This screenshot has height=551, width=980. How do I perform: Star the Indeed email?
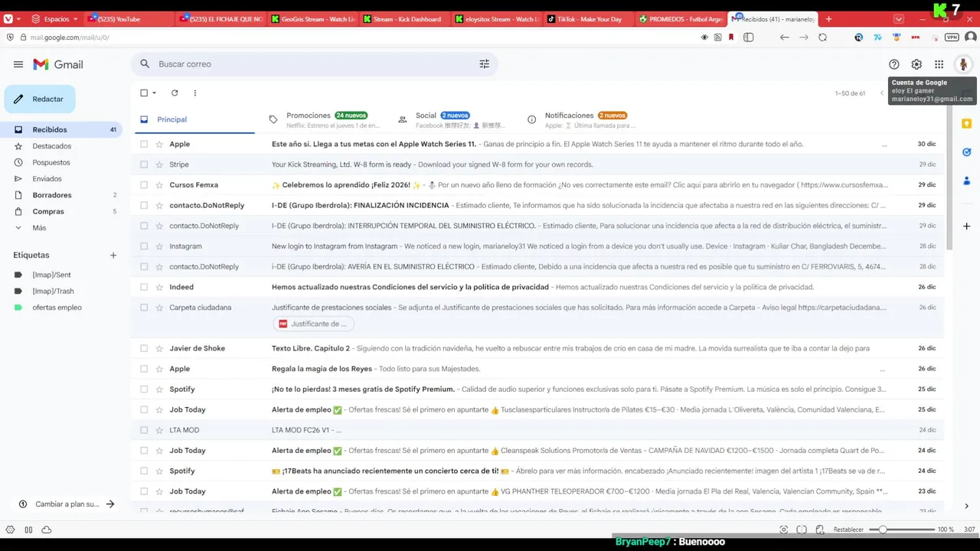click(x=159, y=287)
